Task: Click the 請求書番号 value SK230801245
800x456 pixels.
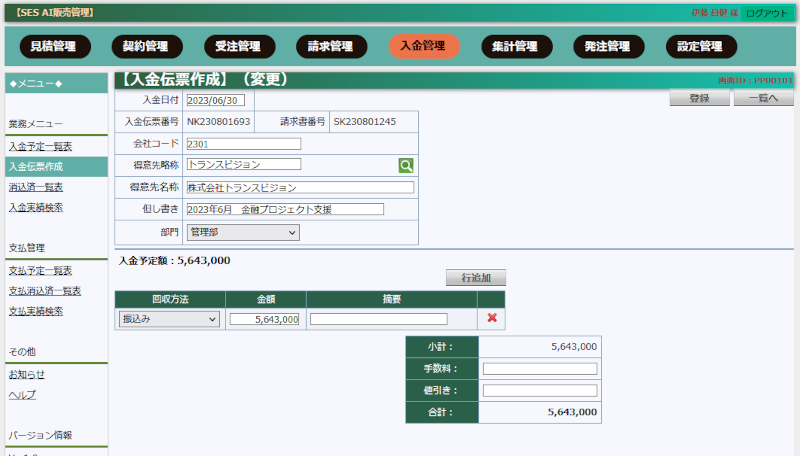Action: 365,122
